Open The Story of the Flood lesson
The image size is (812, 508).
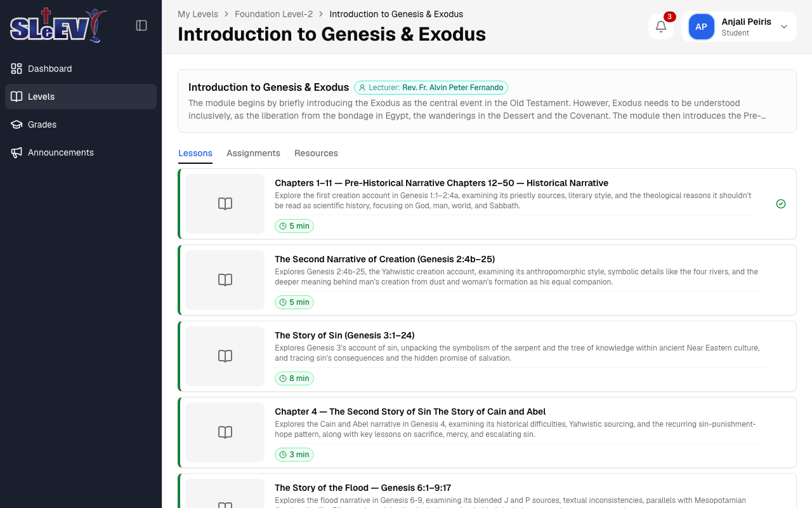pos(363,488)
